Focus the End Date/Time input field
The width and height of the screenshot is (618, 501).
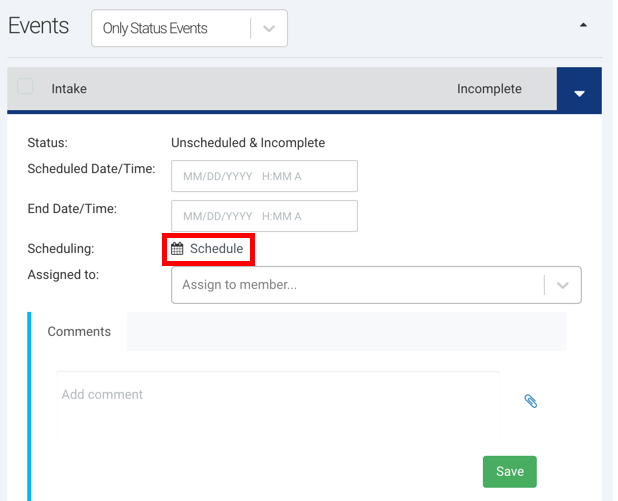264,216
